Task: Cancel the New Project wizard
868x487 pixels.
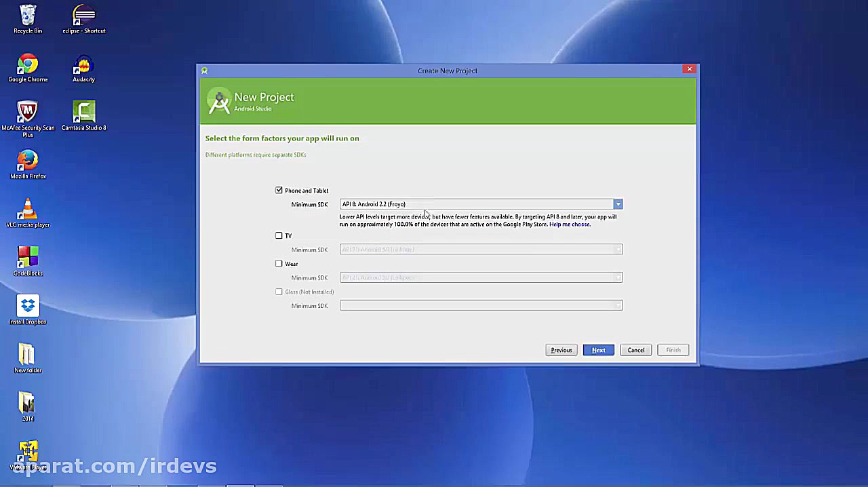Action: [x=635, y=349]
